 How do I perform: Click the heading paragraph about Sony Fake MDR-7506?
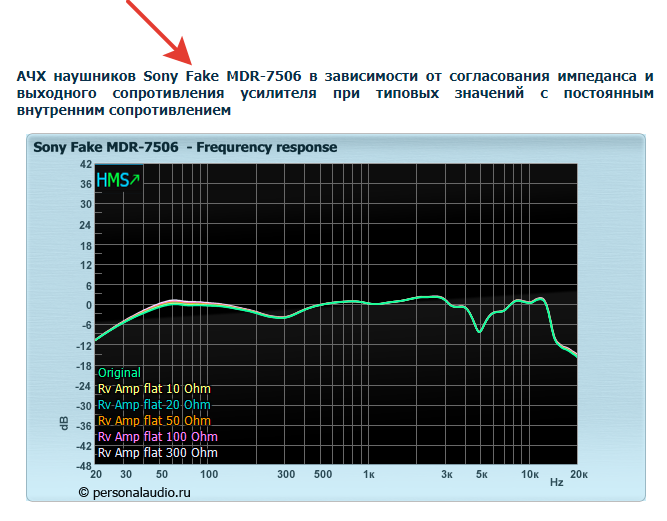click(335, 93)
